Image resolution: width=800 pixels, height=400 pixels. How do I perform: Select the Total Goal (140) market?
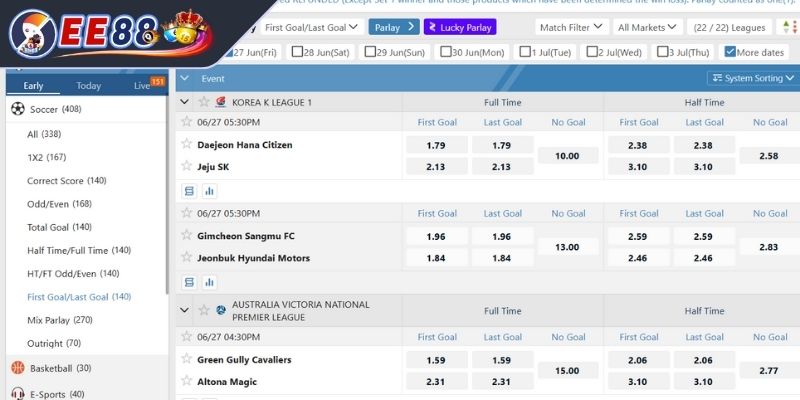pyautogui.click(x=59, y=227)
